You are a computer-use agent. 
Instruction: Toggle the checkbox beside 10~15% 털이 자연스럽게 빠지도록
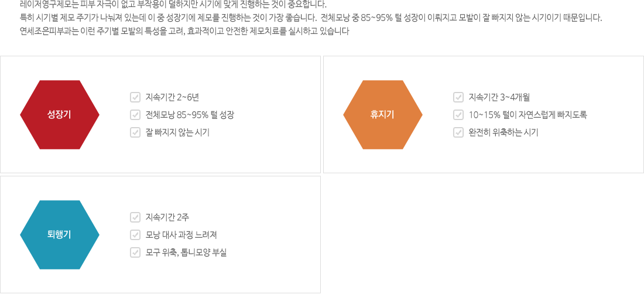tap(458, 115)
